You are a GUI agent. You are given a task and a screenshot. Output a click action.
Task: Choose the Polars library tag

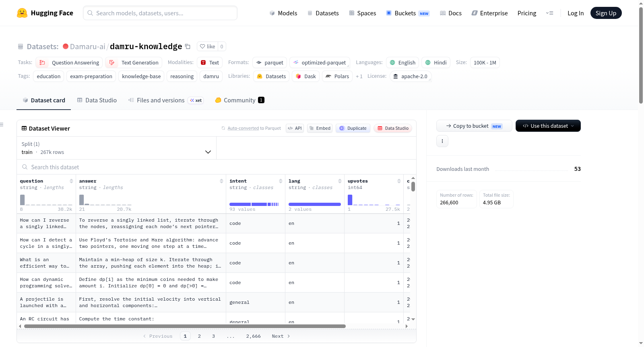tap(337, 76)
